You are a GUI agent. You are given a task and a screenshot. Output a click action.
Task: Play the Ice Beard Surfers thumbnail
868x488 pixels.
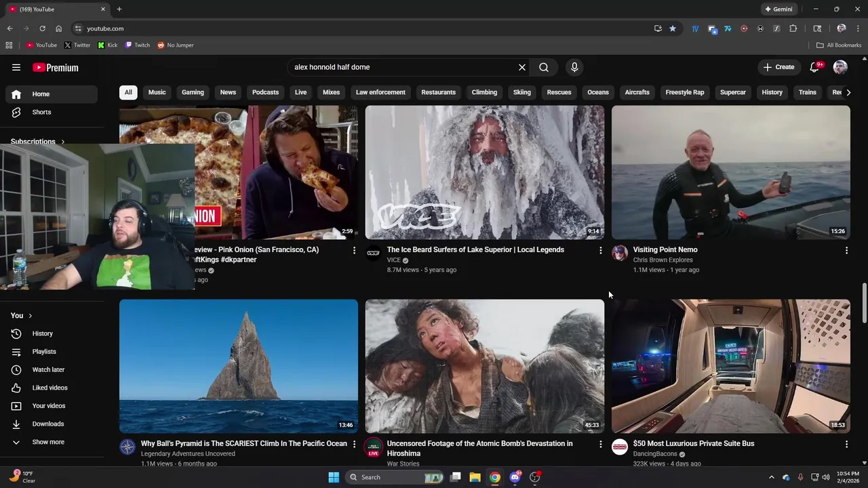pos(485,172)
